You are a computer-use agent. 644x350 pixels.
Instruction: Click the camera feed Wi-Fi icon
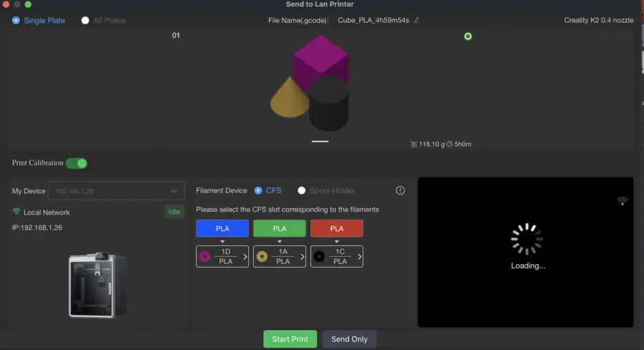point(623,201)
